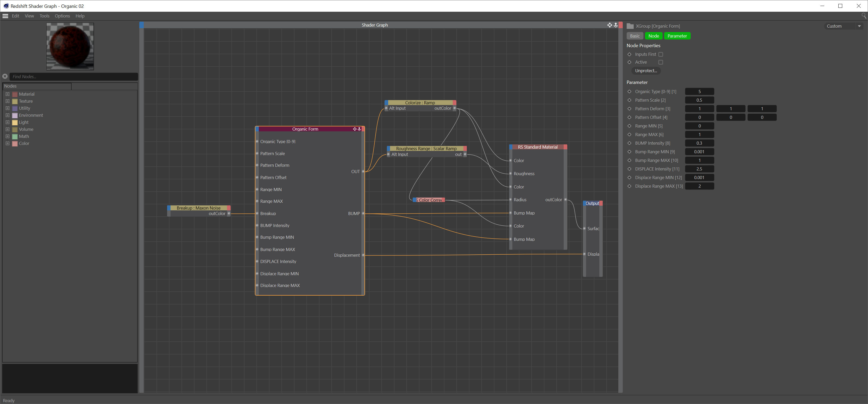Viewport: 868px width, 404px height.
Task: Click the search magnifier icon in menu bar
Action: (x=864, y=16)
